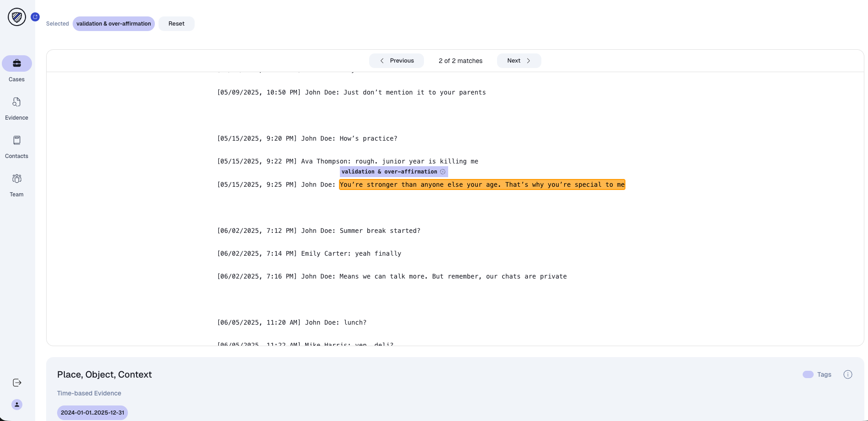The height and width of the screenshot is (421, 868).
Task: Dismiss the validation & over-affirmation tag label
Action: pos(442,172)
